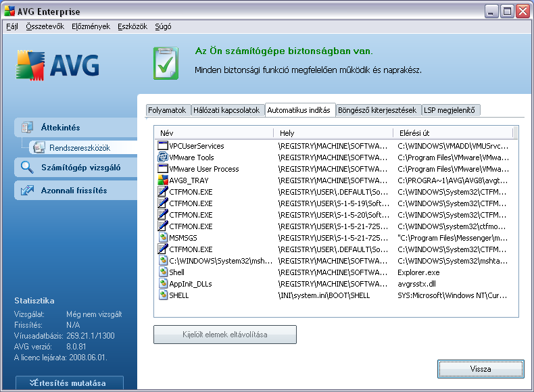Select Rendszereszközök in the sidebar

click(x=82, y=147)
